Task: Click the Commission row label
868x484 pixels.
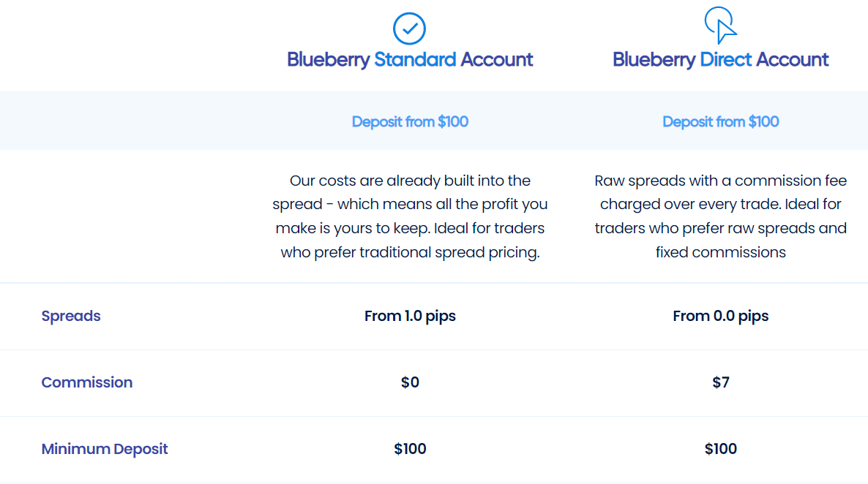Action: 87,382
